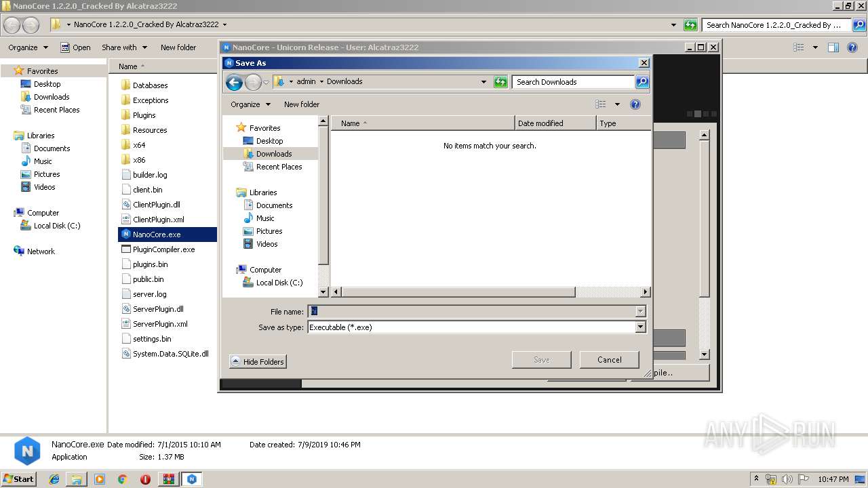This screenshot has height=488, width=868.
Task: Select NanoCore.exe in Explorer list
Action: [x=167, y=235]
